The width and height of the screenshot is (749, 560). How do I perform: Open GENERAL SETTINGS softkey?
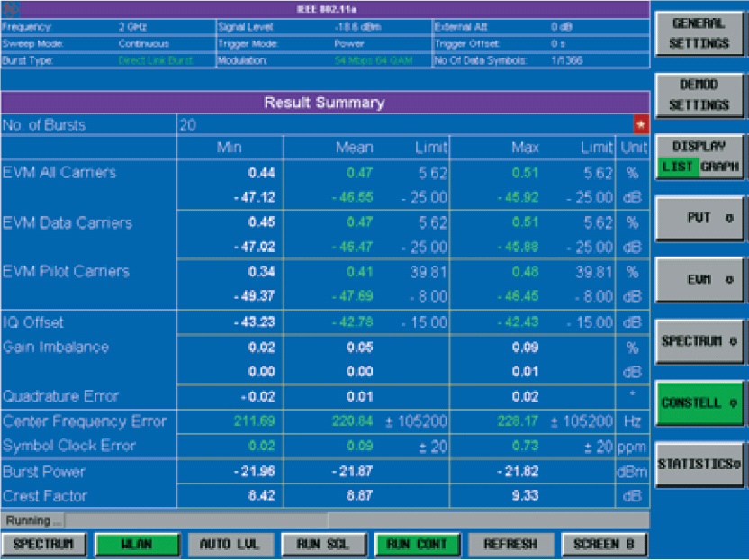tap(699, 33)
